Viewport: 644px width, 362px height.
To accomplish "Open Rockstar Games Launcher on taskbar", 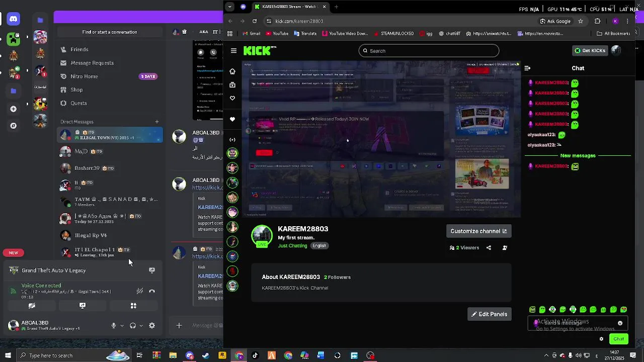I will (222, 355).
